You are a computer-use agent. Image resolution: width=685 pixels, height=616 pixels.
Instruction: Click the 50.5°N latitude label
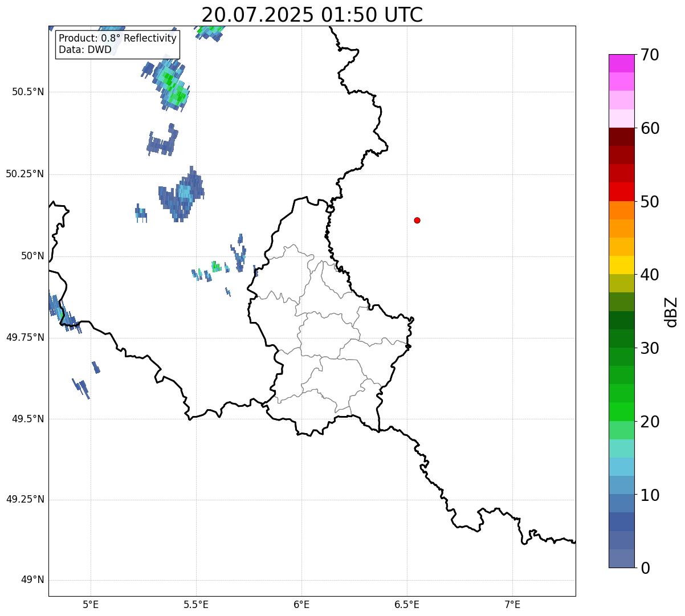click(x=28, y=92)
